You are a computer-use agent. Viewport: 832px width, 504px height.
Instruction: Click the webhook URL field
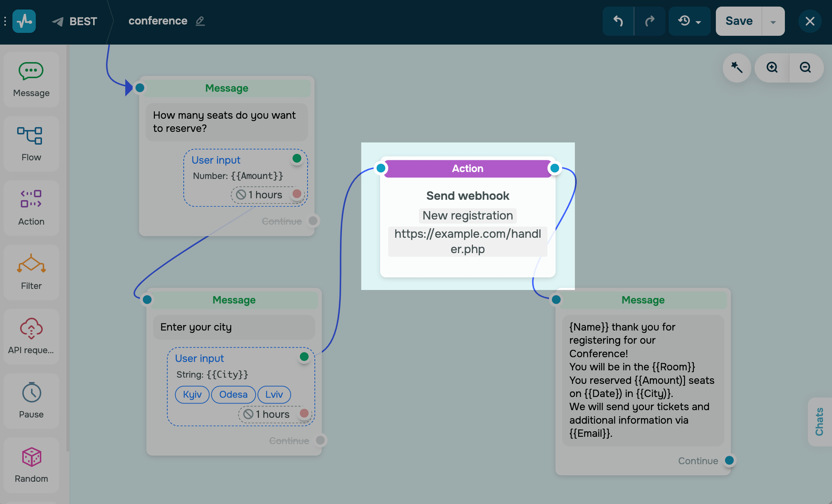click(467, 241)
